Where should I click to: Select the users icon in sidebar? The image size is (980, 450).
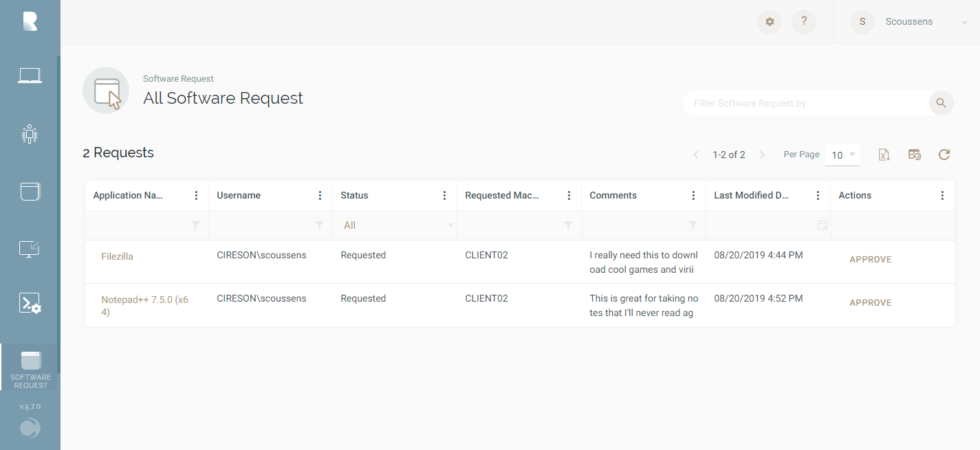click(x=30, y=133)
